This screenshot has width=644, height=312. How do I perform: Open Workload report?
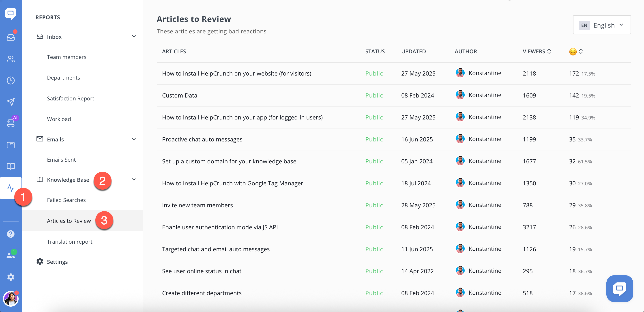[59, 119]
